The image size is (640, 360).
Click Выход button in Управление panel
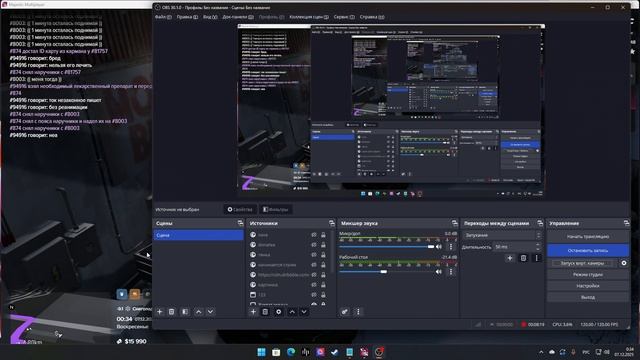588,298
